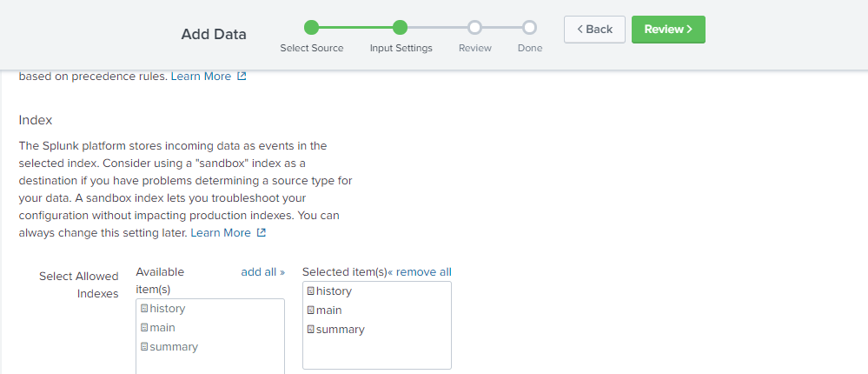The height and width of the screenshot is (374, 868).
Task: Click the main index icon in Available items
Action: click(144, 328)
